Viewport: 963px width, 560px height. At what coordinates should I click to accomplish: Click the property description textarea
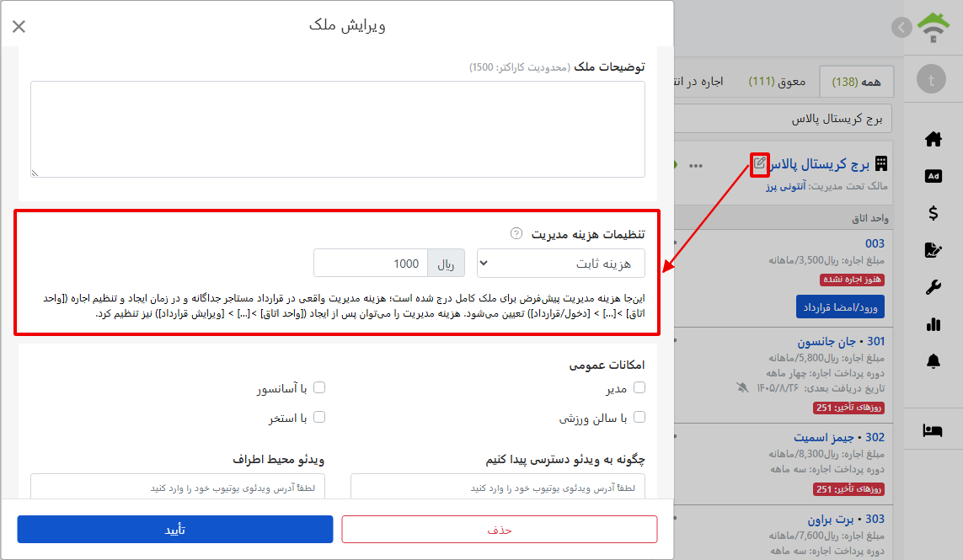pos(338,130)
